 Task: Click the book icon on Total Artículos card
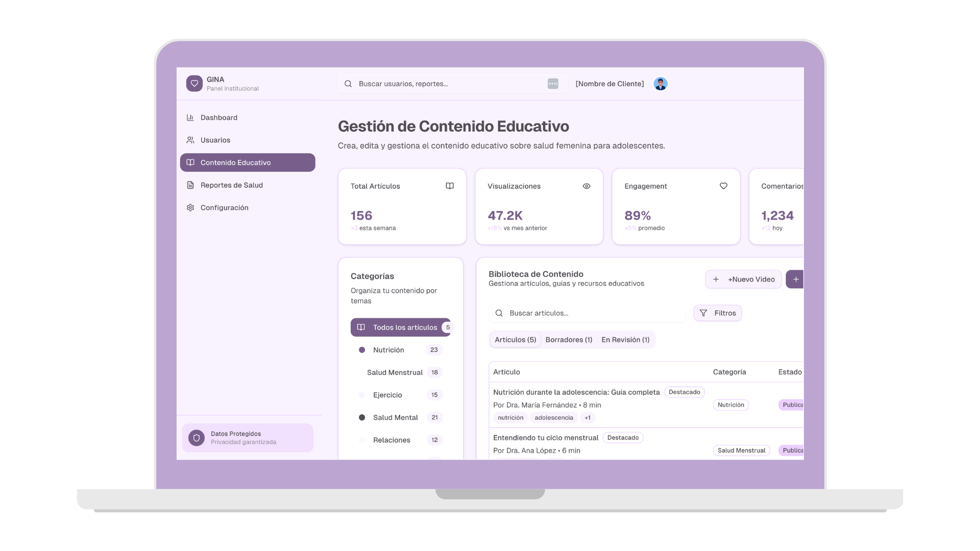pos(450,186)
